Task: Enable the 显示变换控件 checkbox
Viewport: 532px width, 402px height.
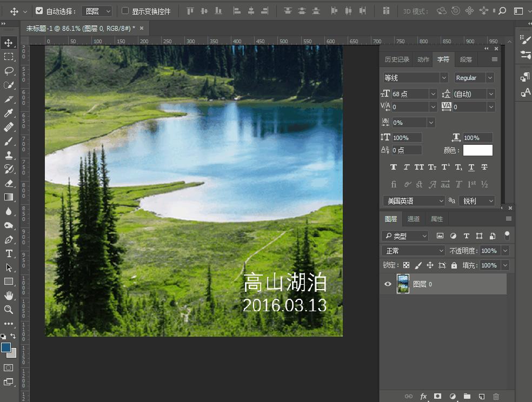Action: click(125, 11)
